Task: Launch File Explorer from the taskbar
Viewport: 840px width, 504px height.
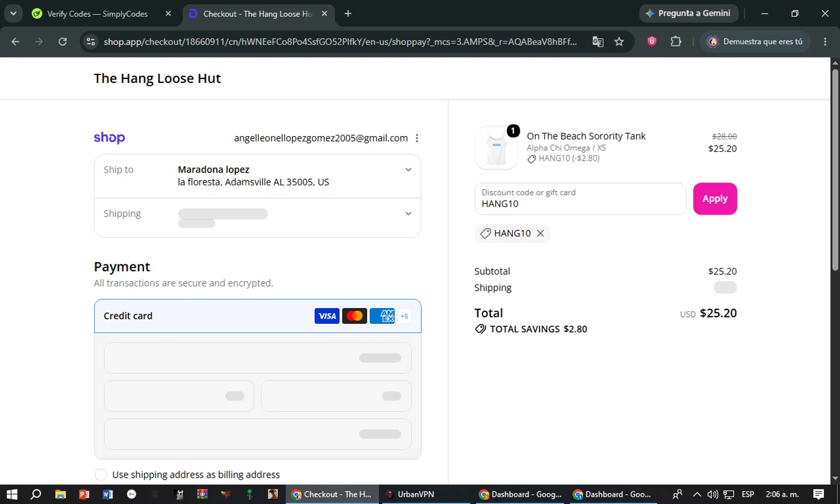Action: pyautogui.click(x=60, y=494)
